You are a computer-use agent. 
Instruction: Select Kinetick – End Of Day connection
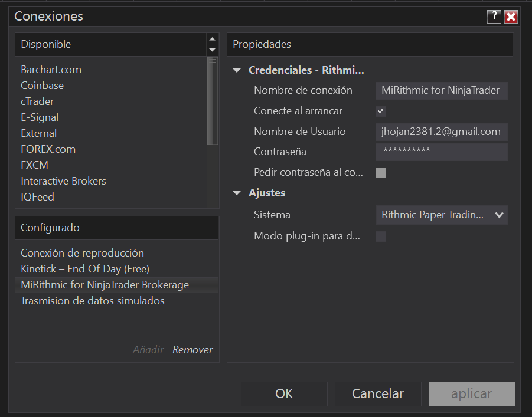point(85,269)
